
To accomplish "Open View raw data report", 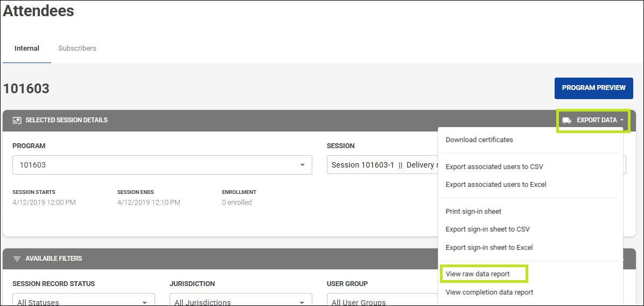I will [478, 274].
